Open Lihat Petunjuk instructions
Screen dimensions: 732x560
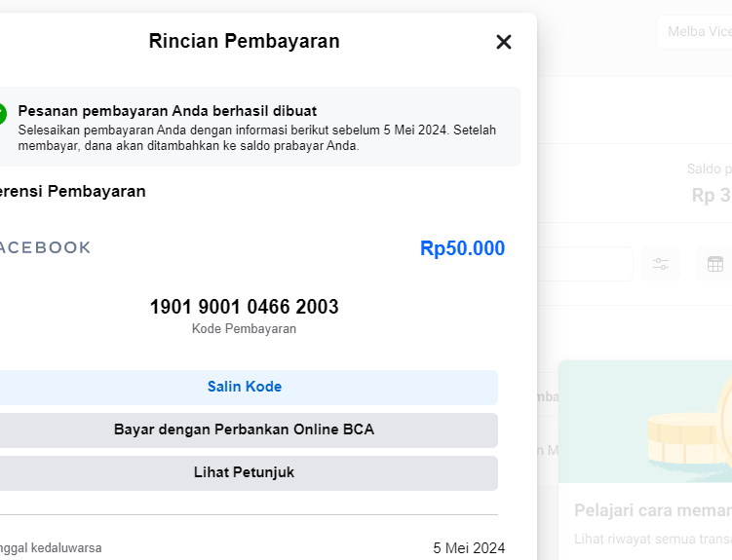[245, 472]
